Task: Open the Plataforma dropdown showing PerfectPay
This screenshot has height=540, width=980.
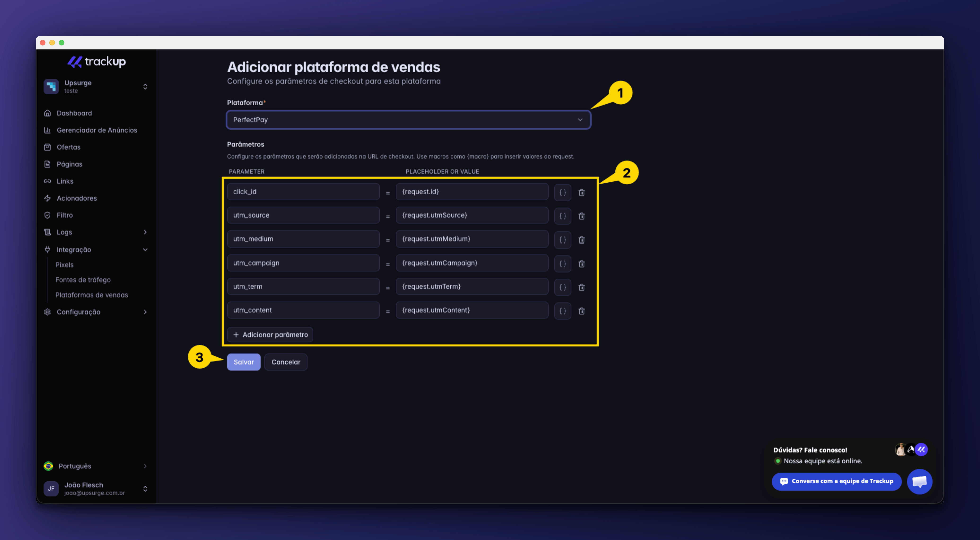Action: 408,120
